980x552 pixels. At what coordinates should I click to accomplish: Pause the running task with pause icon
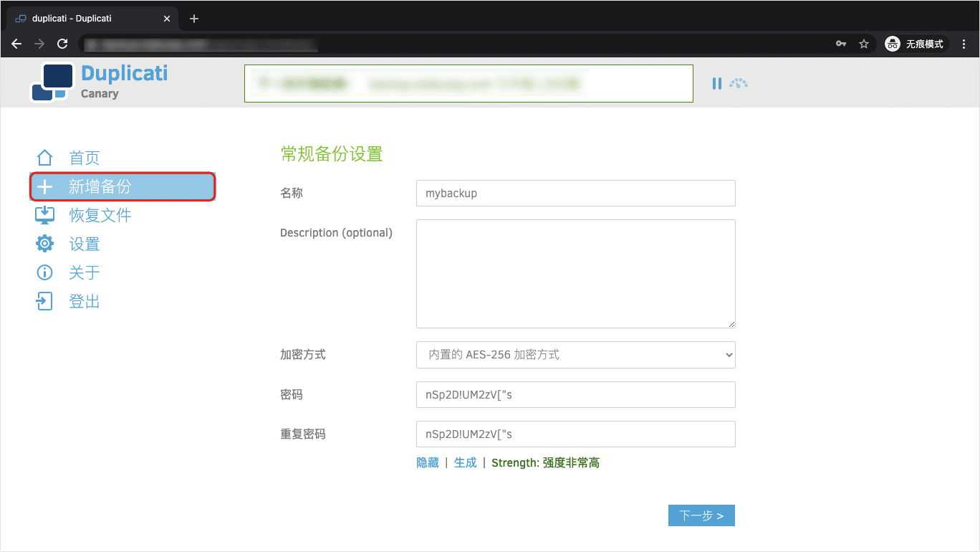716,83
